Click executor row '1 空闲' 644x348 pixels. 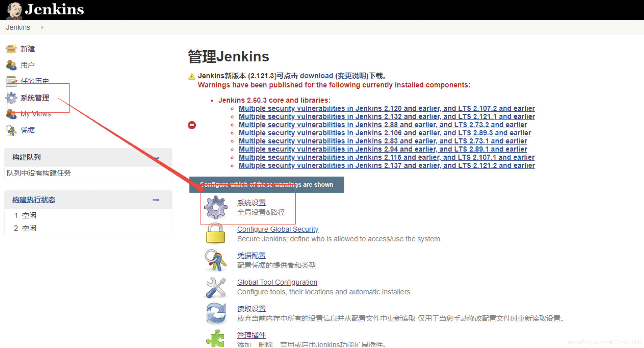point(88,215)
